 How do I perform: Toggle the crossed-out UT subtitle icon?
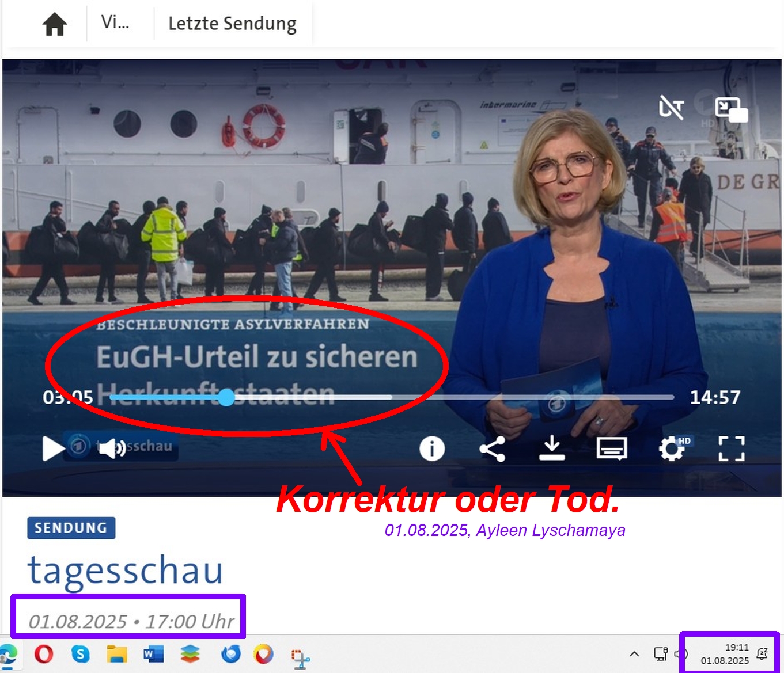(x=671, y=108)
